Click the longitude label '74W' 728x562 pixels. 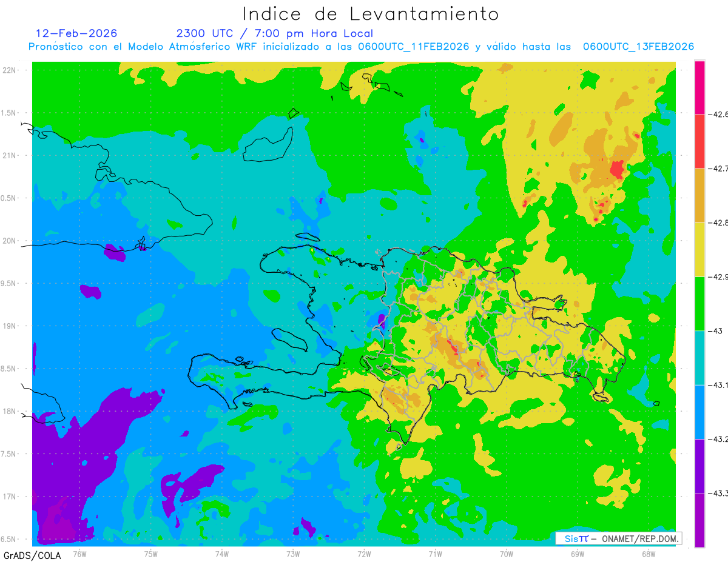(x=222, y=553)
